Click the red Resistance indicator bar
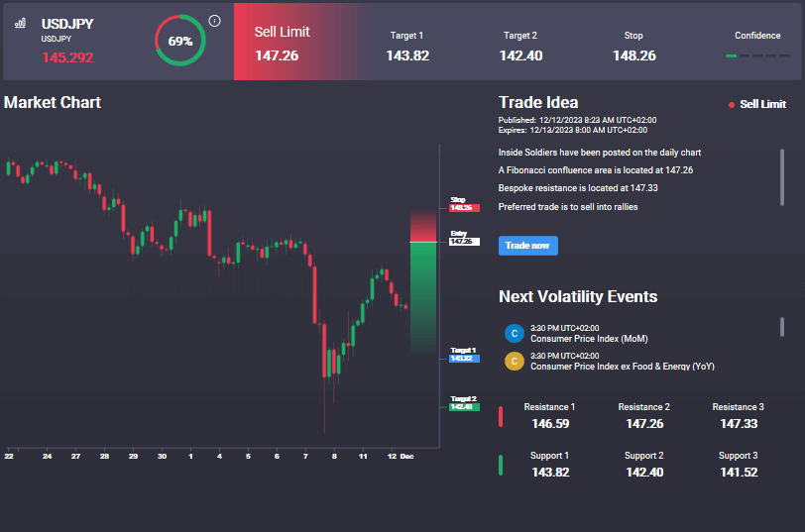The height and width of the screenshot is (532, 805). [x=501, y=416]
